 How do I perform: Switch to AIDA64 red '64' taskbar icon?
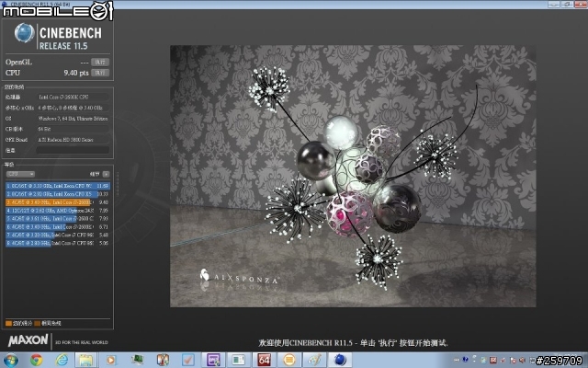point(264,360)
